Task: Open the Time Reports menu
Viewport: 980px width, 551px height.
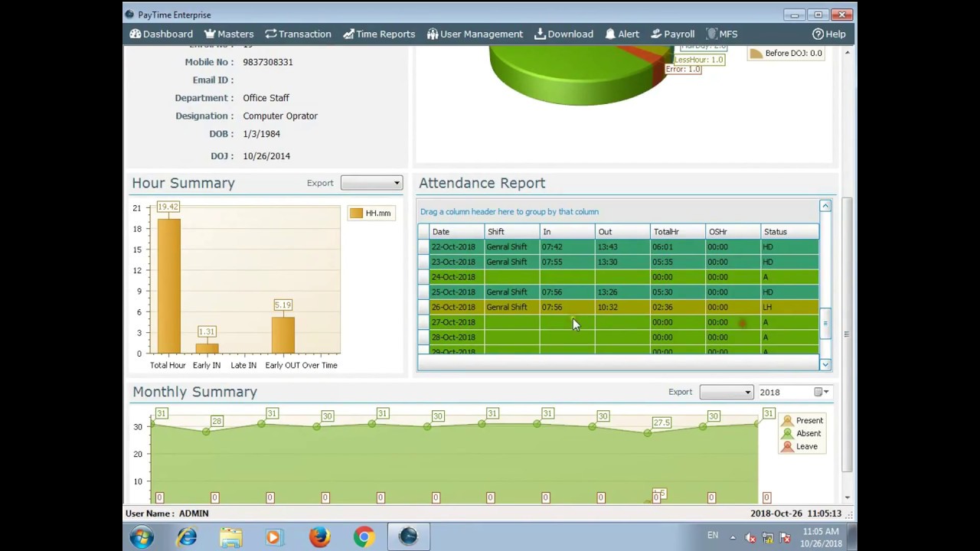Action: tap(378, 34)
